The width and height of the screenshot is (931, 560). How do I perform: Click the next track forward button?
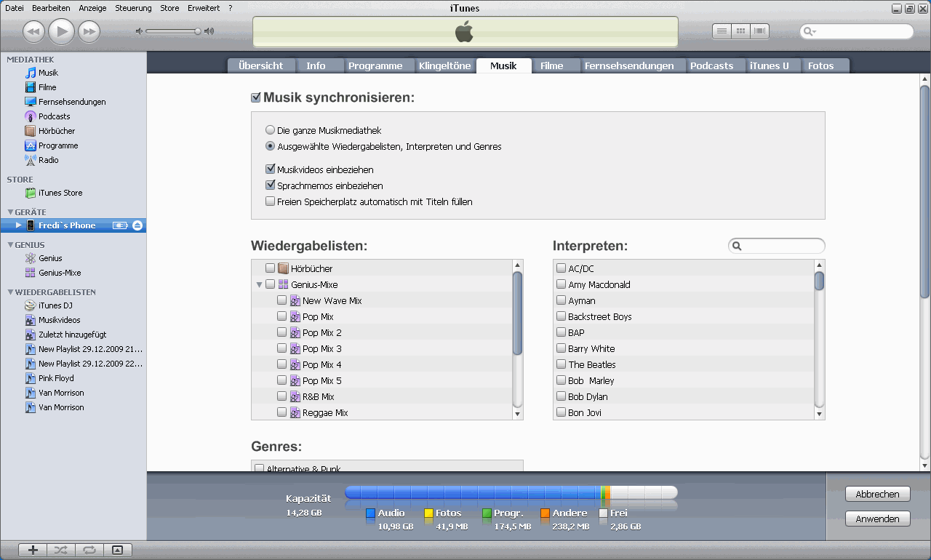coord(89,31)
